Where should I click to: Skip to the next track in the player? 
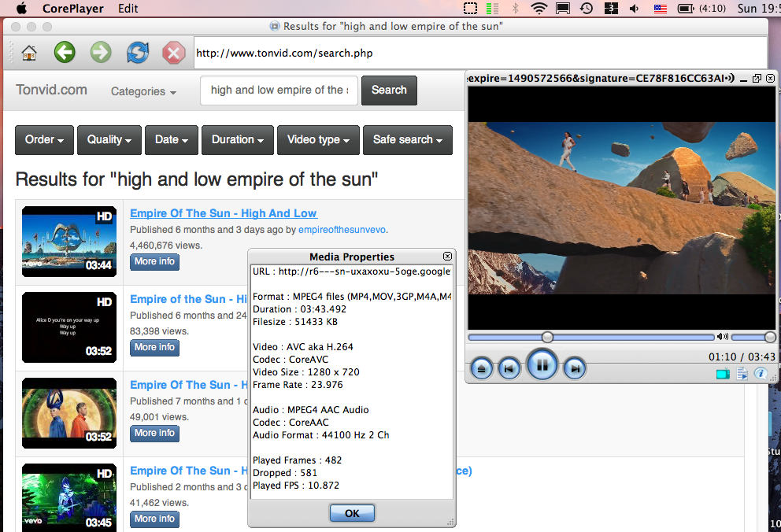pyautogui.click(x=575, y=369)
